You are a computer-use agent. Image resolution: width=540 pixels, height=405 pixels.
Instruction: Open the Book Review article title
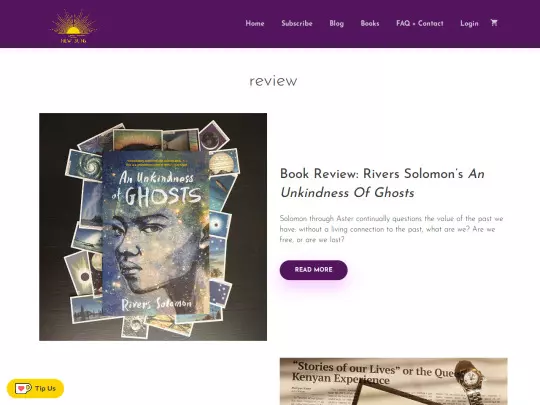pos(382,183)
